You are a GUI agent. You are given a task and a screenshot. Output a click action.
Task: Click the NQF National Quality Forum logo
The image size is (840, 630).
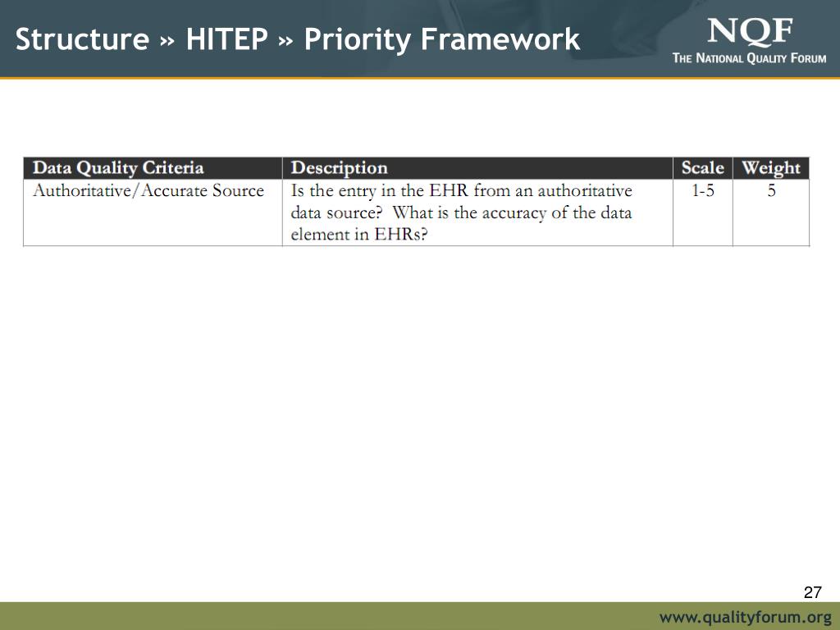click(x=750, y=41)
